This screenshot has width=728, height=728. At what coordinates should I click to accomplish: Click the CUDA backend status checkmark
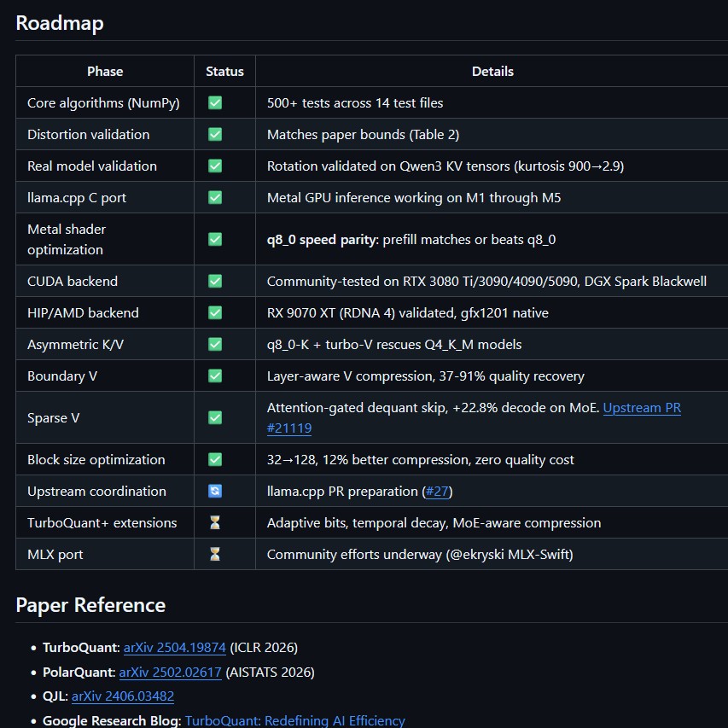[215, 281]
